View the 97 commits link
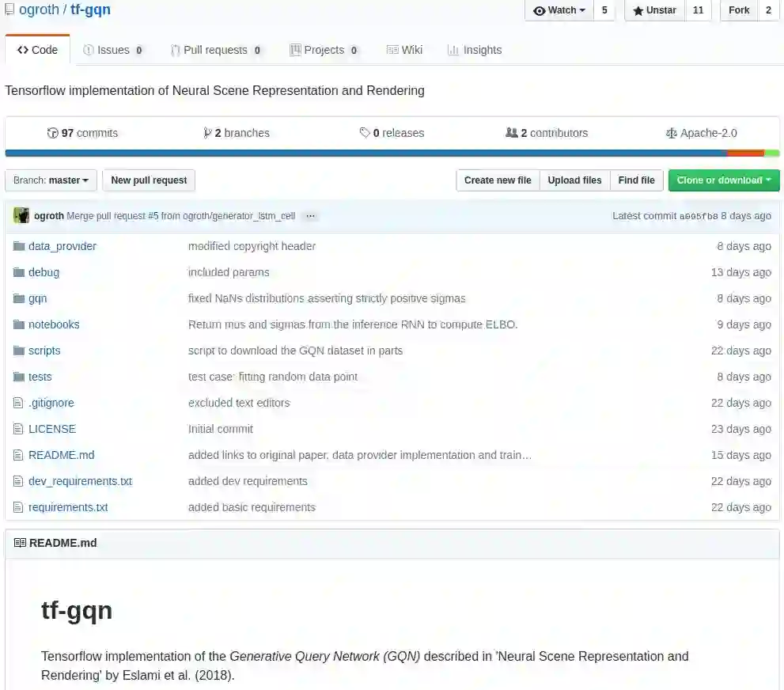The width and height of the screenshot is (784, 690). [82, 133]
